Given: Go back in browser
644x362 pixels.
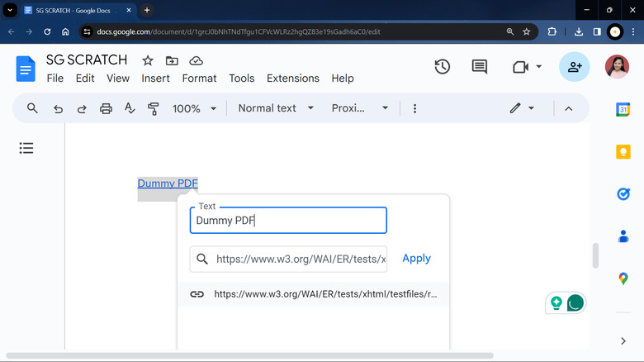Looking at the screenshot, I should click(11, 31).
